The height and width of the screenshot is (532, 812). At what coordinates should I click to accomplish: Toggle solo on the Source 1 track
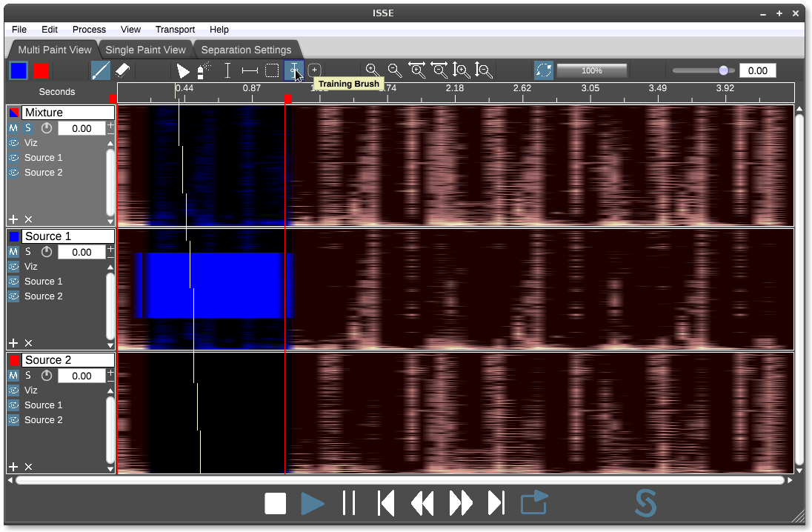point(28,252)
